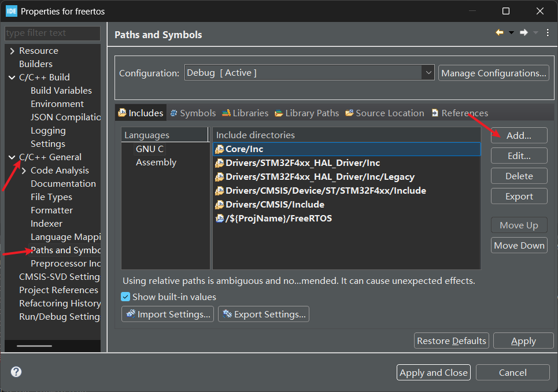
Task: Click Export Settings icon button
Action: (264, 314)
